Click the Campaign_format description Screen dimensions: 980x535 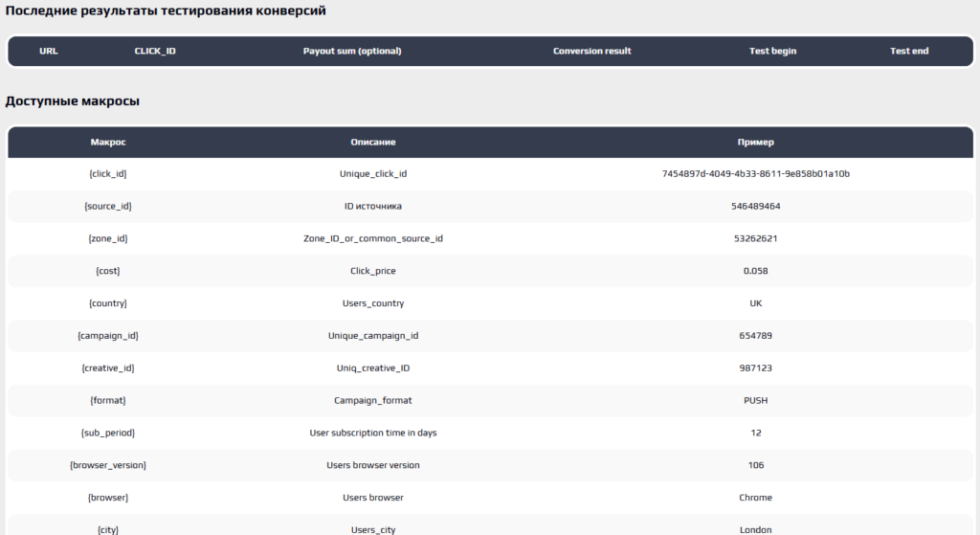pyautogui.click(x=373, y=401)
